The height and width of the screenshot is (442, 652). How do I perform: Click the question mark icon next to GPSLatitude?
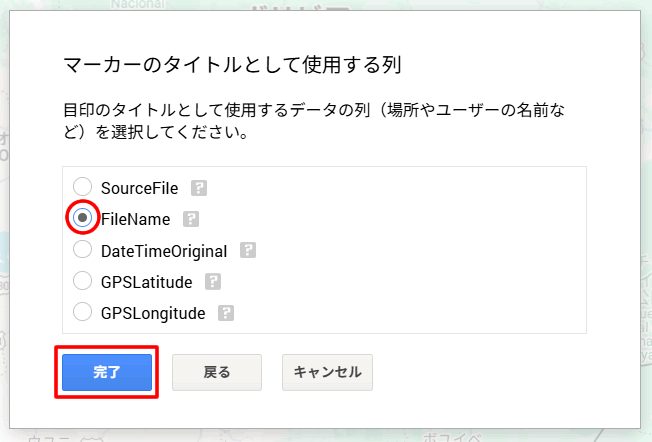212,282
